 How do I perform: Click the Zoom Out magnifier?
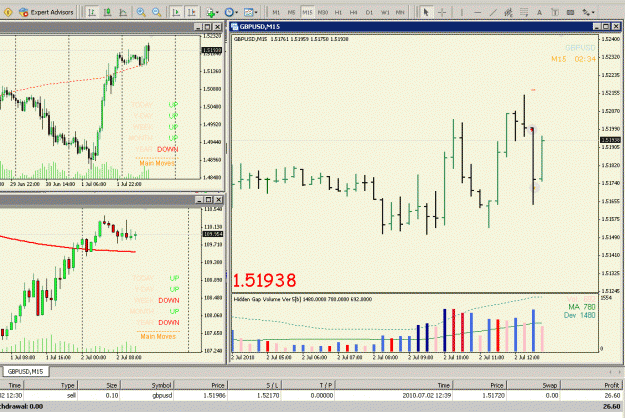point(156,12)
